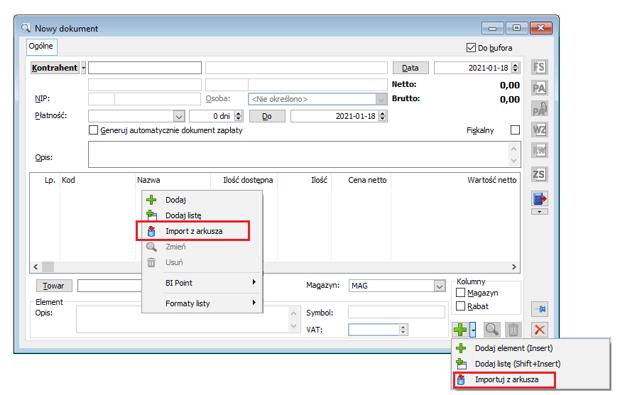Click the PA receipt icon
Screen dimensions: 620x395
(x=539, y=88)
